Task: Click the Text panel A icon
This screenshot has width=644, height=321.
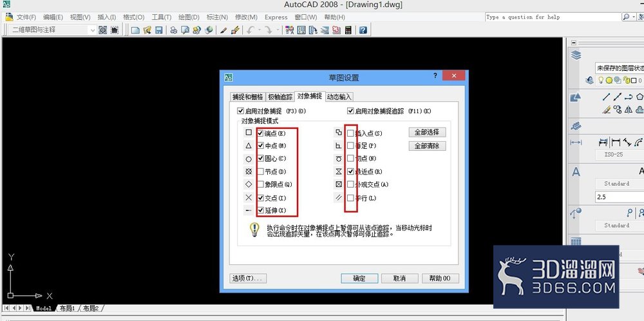Action: point(576,171)
